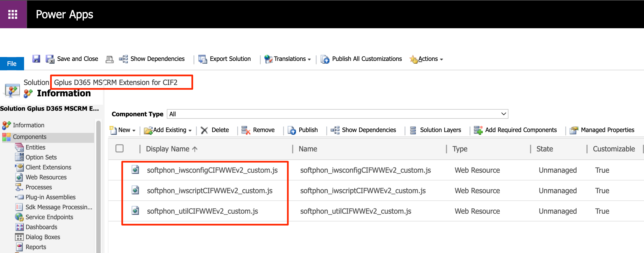Click the Solution Layers button label
The height and width of the screenshot is (253, 644).
click(x=440, y=130)
